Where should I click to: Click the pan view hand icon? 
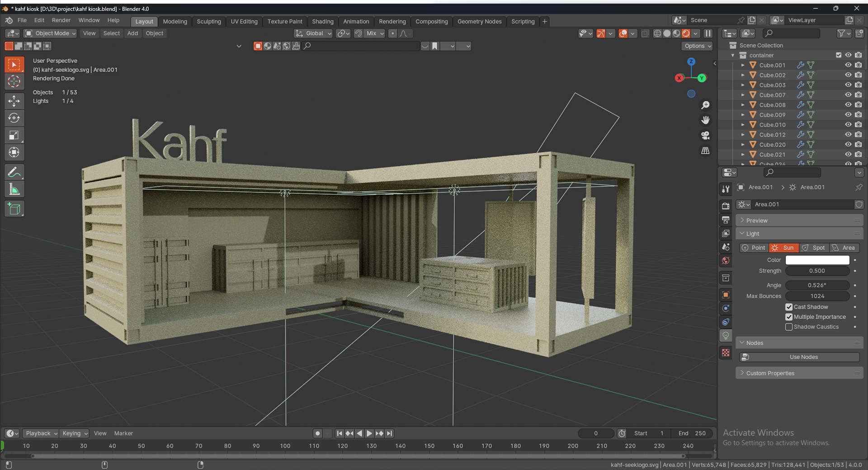pyautogui.click(x=705, y=120)
